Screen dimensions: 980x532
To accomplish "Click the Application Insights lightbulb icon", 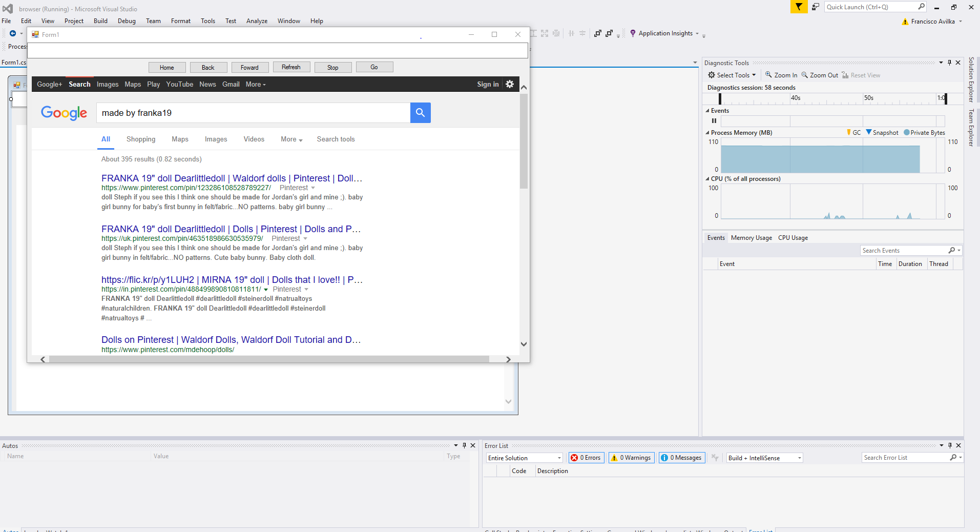I will click(x=634, y=33).
